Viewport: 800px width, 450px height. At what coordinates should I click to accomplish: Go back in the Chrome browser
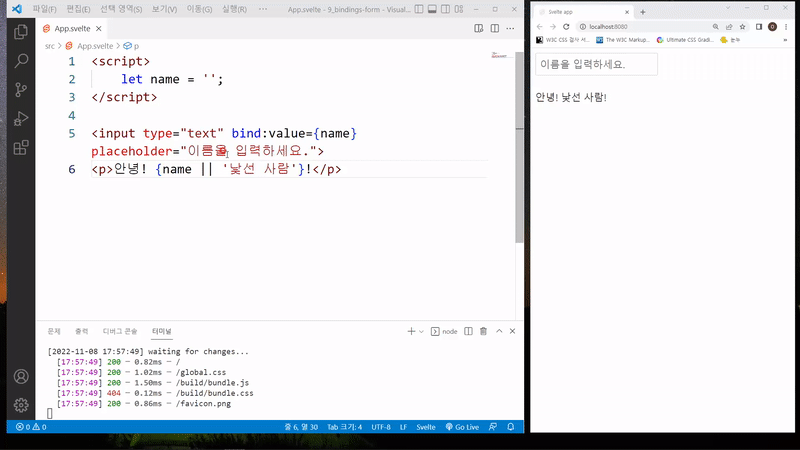click(x=540, y=27)
